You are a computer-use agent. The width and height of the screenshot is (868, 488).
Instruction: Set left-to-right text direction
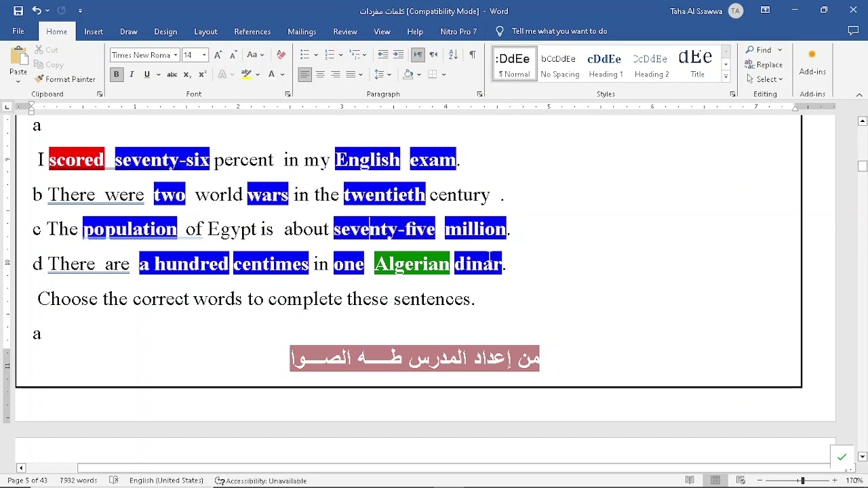click(418, 55)
